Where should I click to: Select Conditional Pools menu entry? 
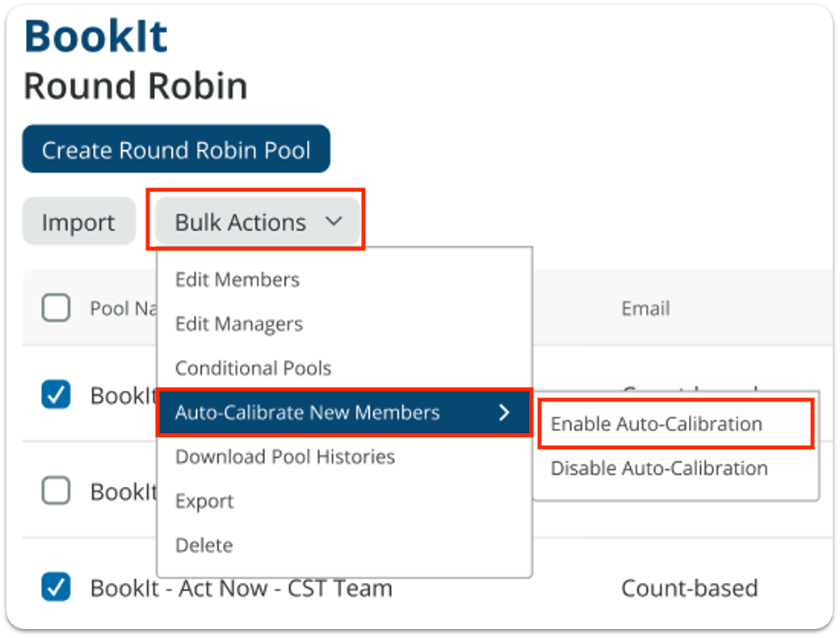[253, 368]
